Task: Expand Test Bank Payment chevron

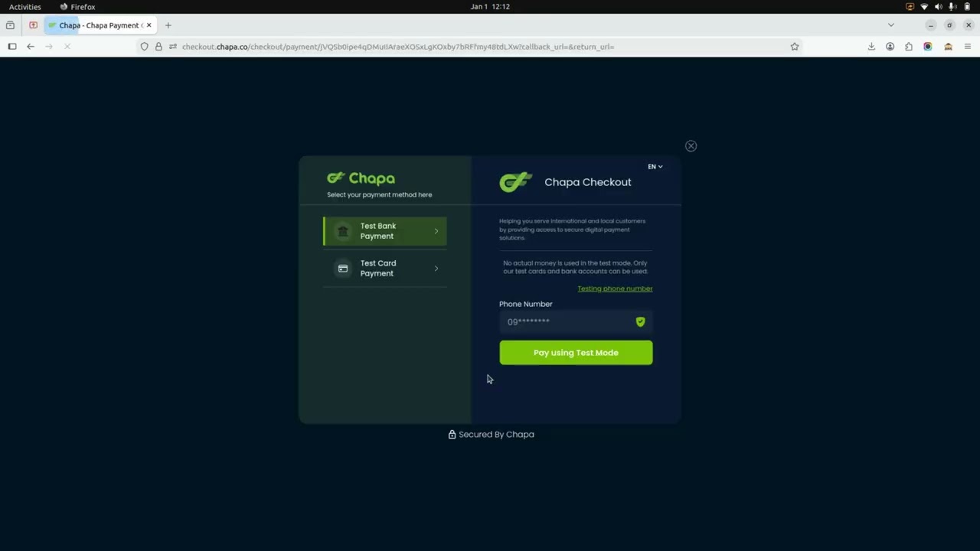Action: click(x=436, y=231)
